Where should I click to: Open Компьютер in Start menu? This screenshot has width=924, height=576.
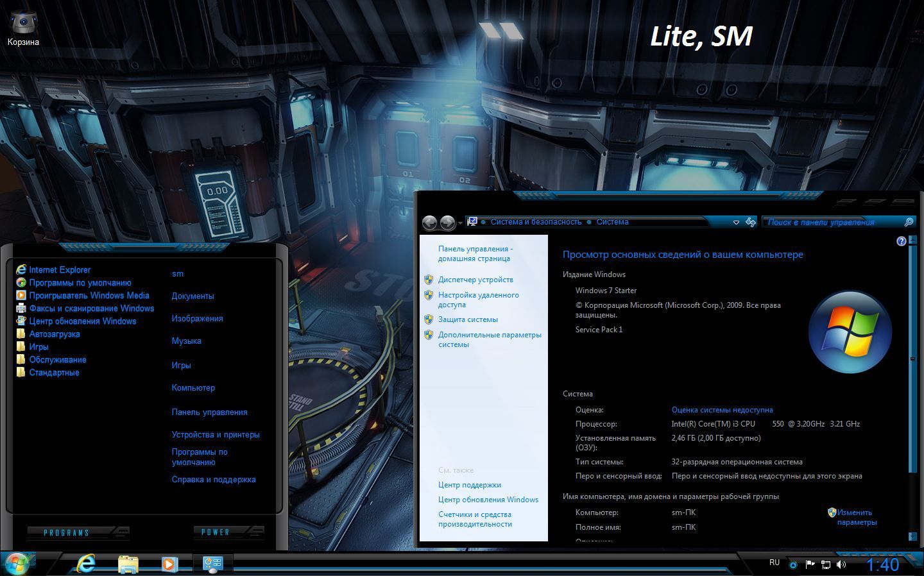pos(193,388)
